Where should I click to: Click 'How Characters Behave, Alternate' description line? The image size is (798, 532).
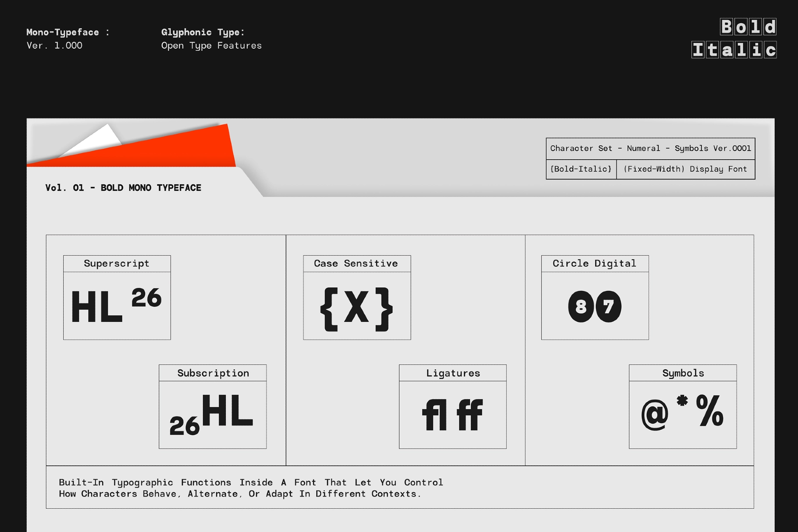240,494
